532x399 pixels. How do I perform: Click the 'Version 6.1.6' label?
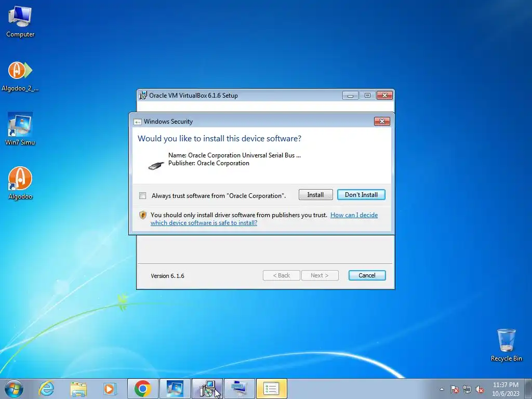click(168, 276)
